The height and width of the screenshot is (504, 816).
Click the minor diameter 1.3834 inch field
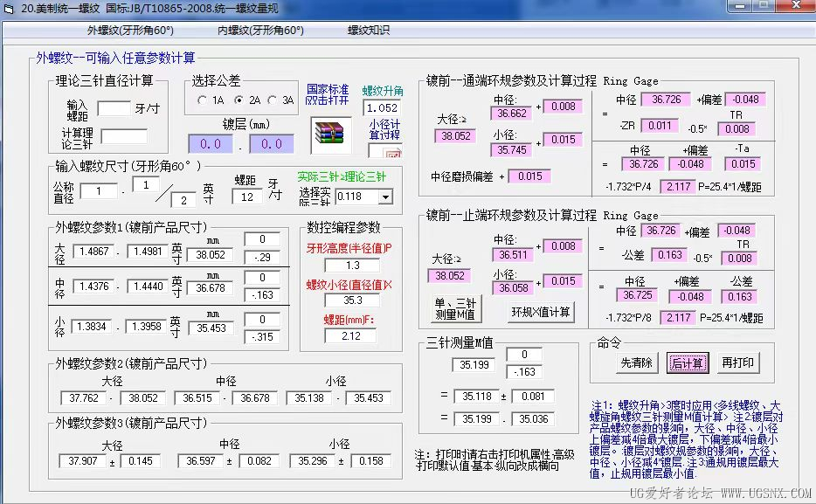tap(91, 326)
